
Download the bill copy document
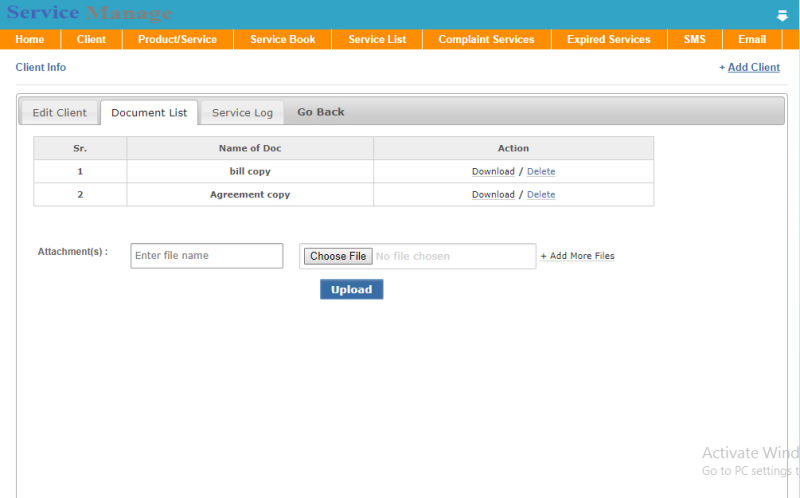pos(493,172)
